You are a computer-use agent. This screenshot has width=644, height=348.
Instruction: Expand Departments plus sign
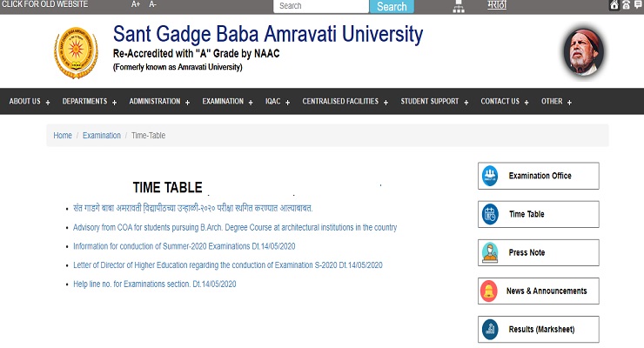114,103
